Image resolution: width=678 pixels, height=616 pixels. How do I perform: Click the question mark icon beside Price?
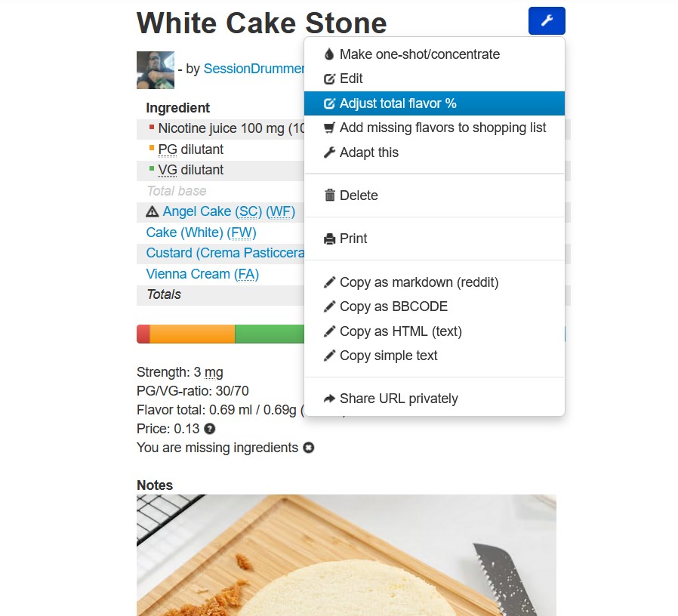coord(210,429)
